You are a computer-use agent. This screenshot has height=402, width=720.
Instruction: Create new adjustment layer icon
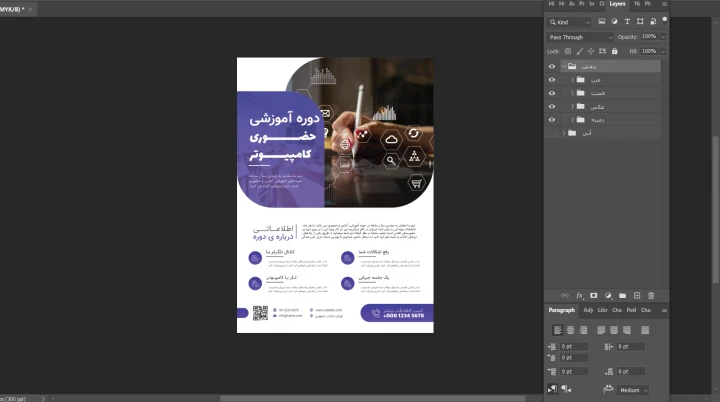(607, 296)
